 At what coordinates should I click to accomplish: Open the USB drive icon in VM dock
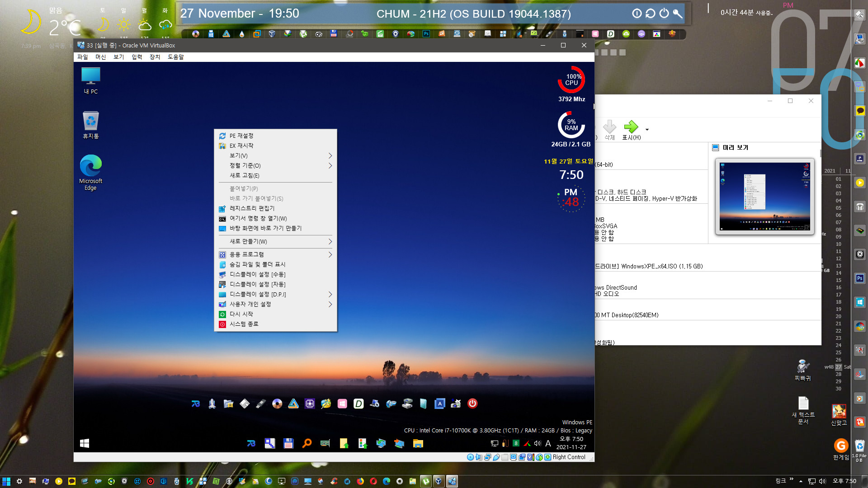tap(261, 404)
